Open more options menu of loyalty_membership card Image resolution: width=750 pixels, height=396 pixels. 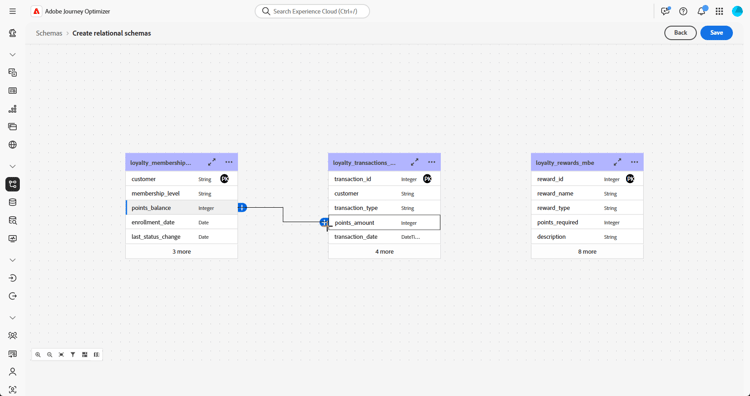229,162
